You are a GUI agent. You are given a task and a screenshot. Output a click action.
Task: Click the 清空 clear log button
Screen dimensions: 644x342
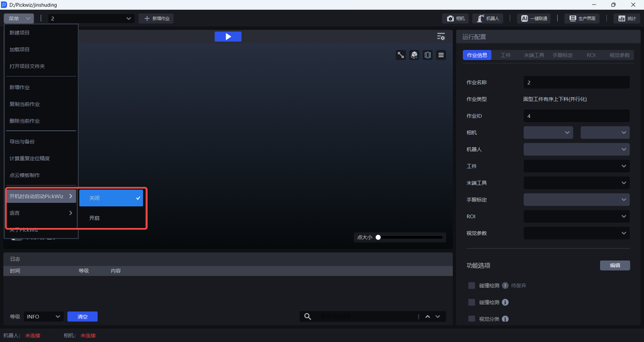(x=83, y=317)
